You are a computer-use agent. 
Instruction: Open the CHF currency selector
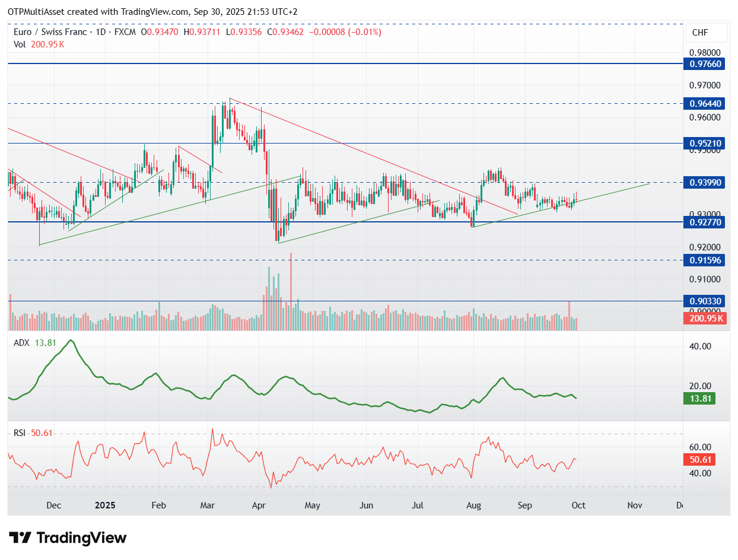click(706, 33)
